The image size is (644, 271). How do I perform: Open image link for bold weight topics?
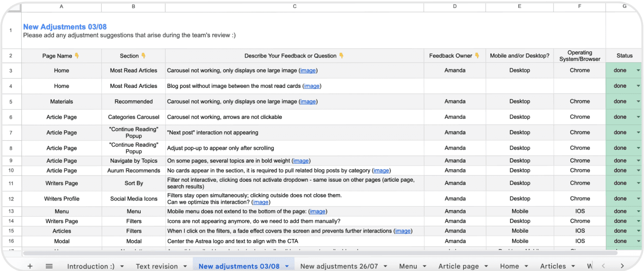pos(301,161)
